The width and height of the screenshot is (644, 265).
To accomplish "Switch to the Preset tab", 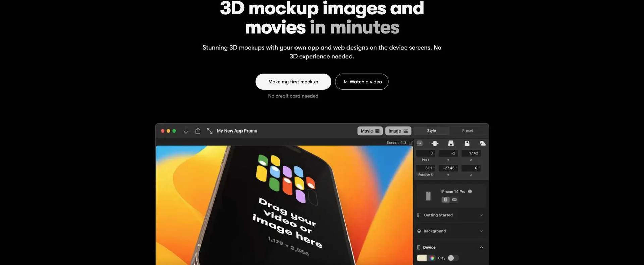I will coord(468,131).
